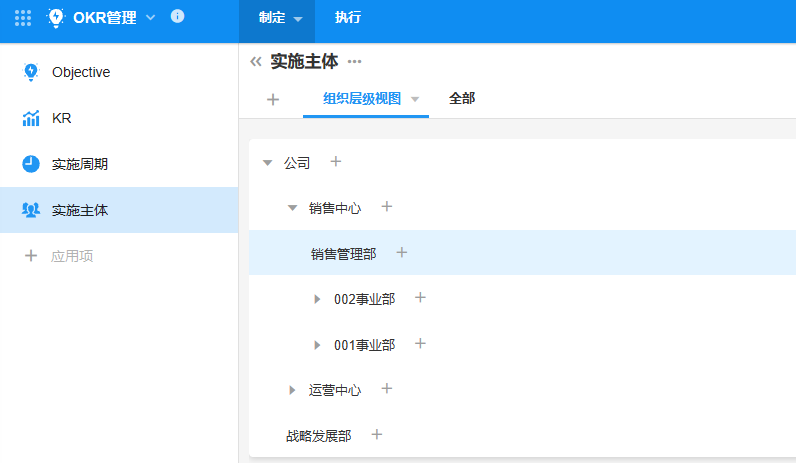796x463 pixels.
Task: Click 应用项 to add an app item
Action: (71, 256)
